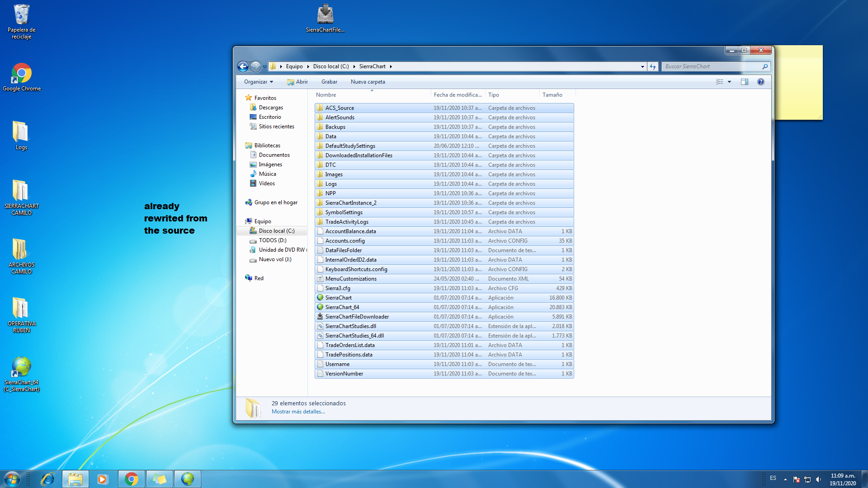Open the Organizar dropdown menu
Image resolution: width=868 pixels, height=488 pixels.
[x=259, y=82]
